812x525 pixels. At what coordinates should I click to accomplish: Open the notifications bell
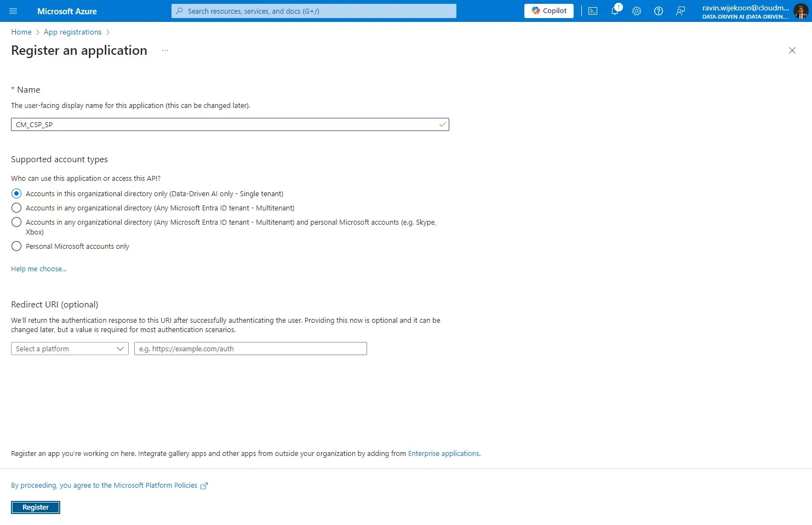(615, 10)
